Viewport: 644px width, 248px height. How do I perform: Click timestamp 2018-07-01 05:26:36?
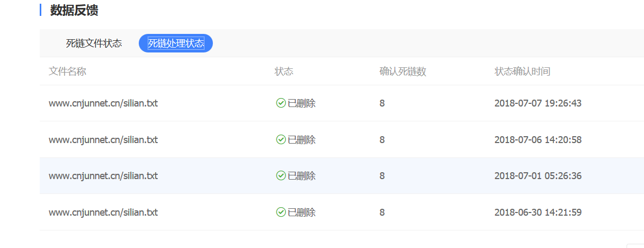538,176
